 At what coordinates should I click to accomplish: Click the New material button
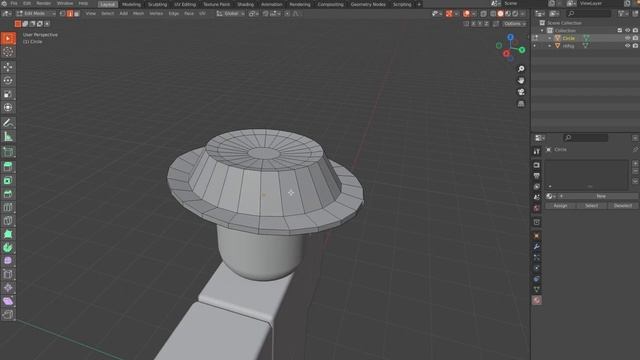pos(601,196)
